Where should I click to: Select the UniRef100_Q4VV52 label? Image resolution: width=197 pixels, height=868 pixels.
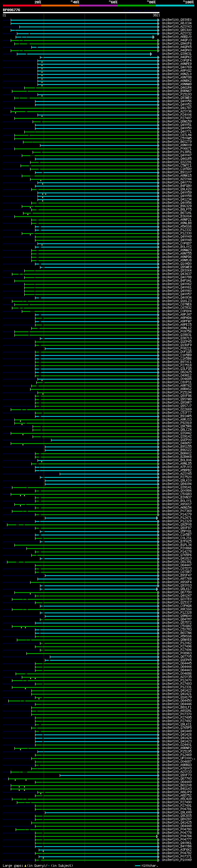pos(177,104)
